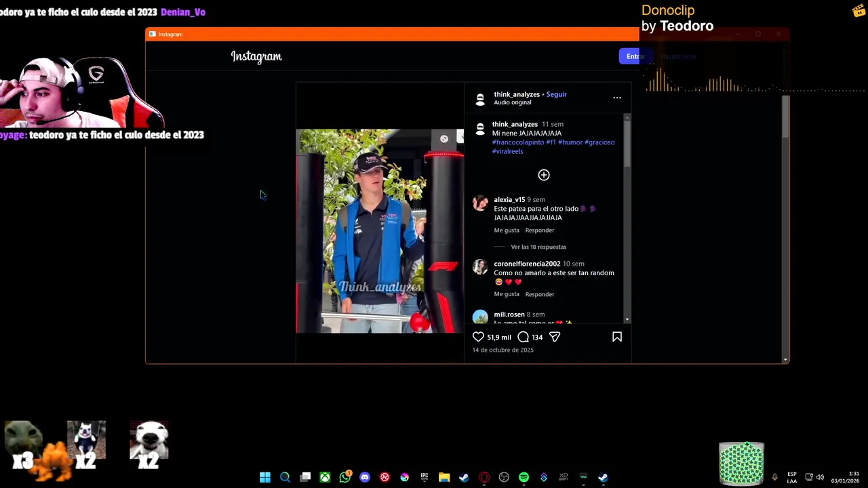868x488 pixels.
Task: Open think_analyzes username above the caption
Action: 515,124
